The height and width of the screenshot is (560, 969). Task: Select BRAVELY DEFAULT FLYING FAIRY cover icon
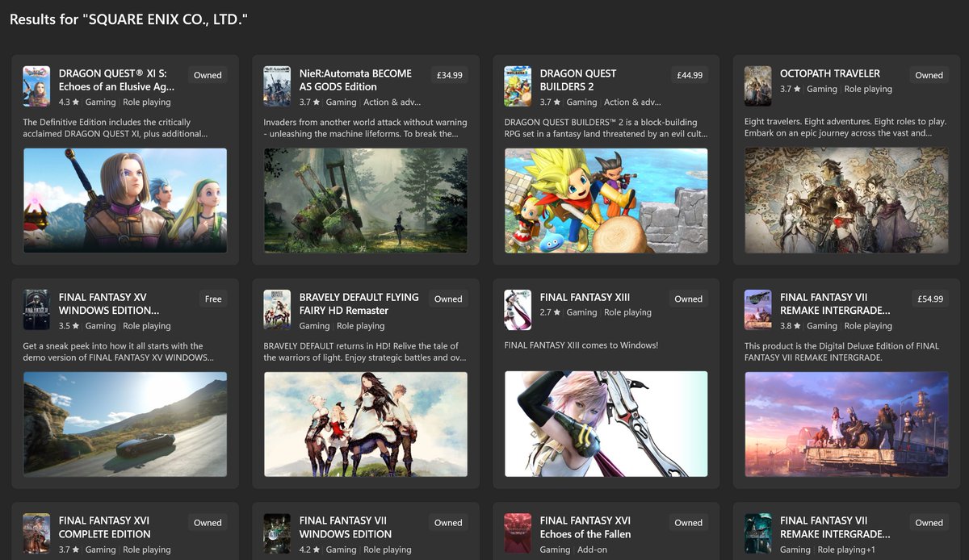277,310
